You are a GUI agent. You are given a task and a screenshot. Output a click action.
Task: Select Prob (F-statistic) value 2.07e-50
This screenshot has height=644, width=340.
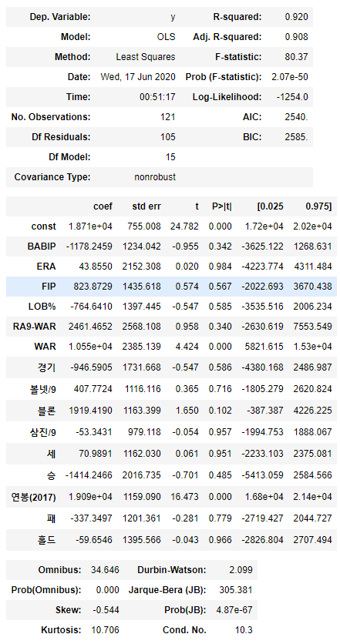(x=290, y=77)
